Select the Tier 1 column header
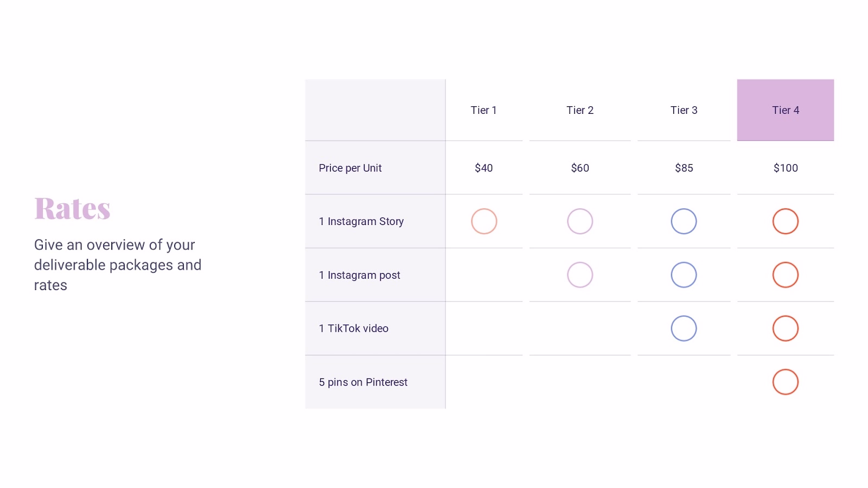This screenshot has height=488, width=868. point(484,110)
